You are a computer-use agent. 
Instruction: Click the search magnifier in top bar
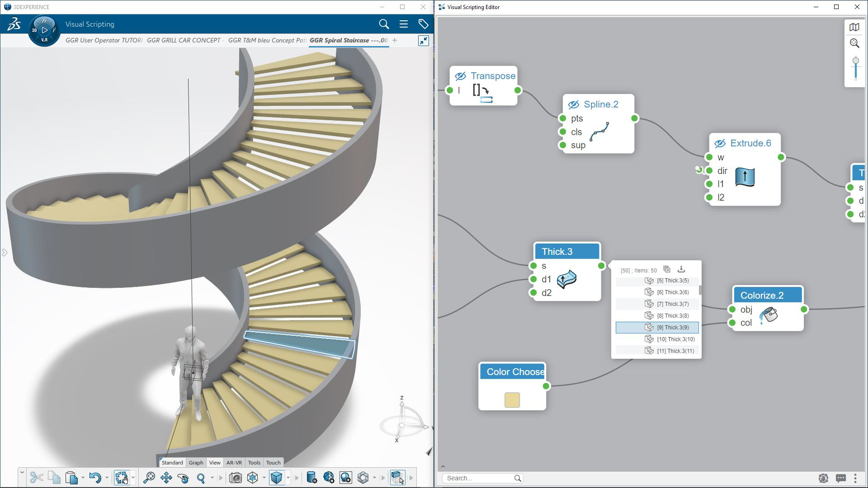(384, 24)
